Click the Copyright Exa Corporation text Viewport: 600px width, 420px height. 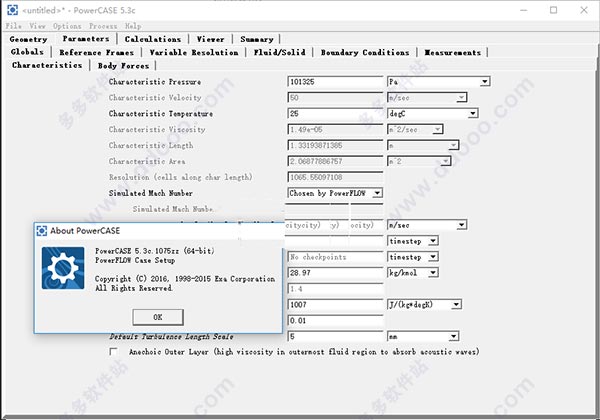coord(185,279)
